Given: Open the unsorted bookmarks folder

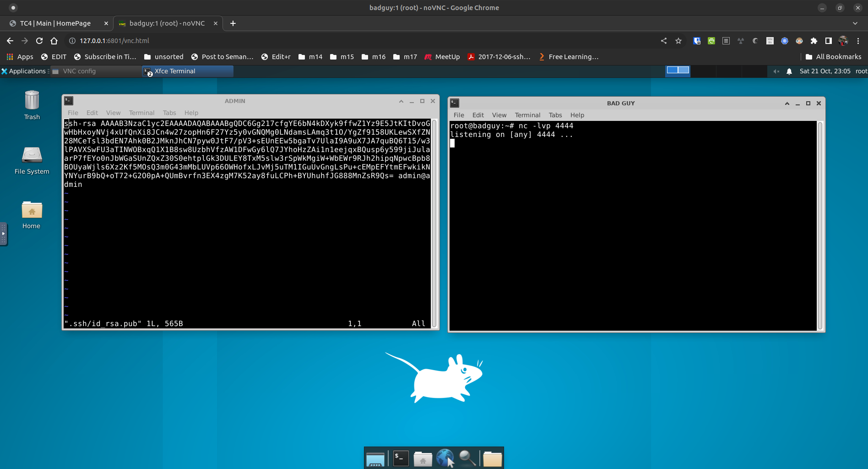Looking at the screenshot, I should pyautogui.click(x=163, y=57).
